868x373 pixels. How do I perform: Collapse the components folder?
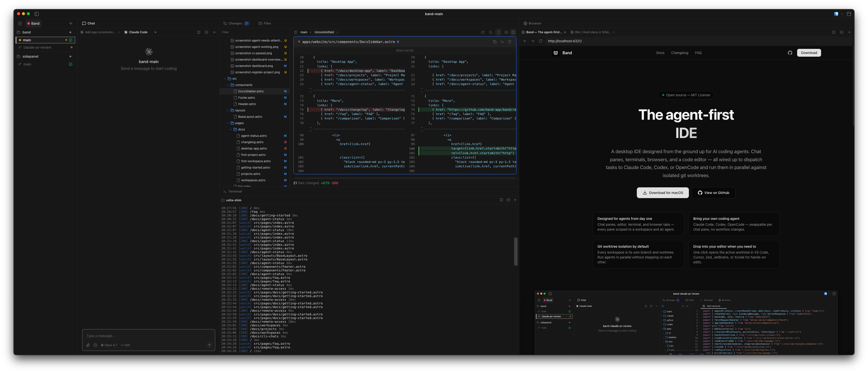click(228, 85)
